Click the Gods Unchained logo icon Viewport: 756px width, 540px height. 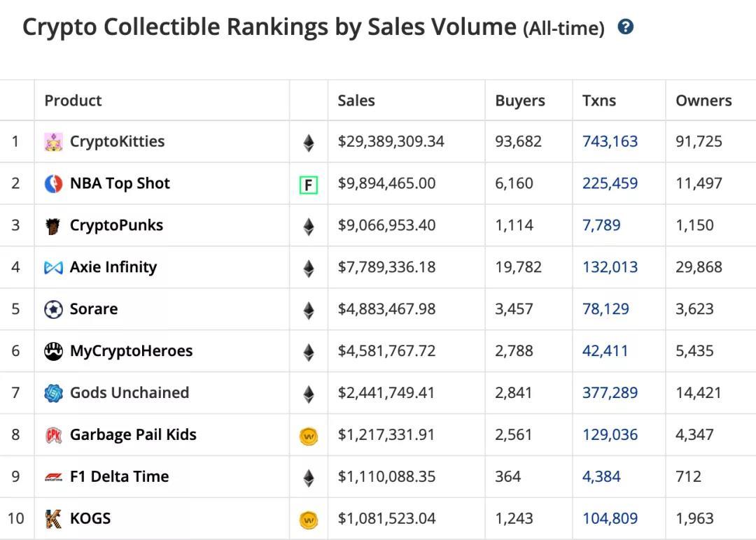(53, 393)
